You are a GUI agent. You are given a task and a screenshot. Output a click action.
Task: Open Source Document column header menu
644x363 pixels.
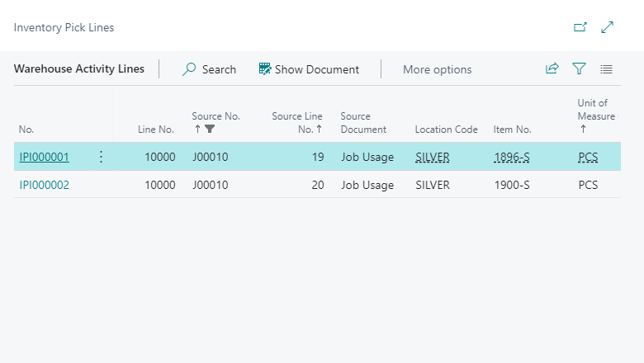point(363,123)
